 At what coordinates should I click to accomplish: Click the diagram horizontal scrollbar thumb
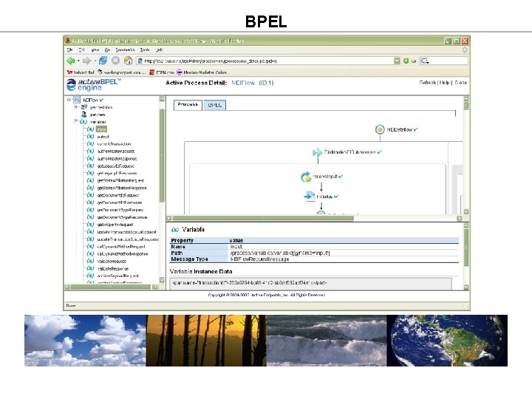[263, 218]
